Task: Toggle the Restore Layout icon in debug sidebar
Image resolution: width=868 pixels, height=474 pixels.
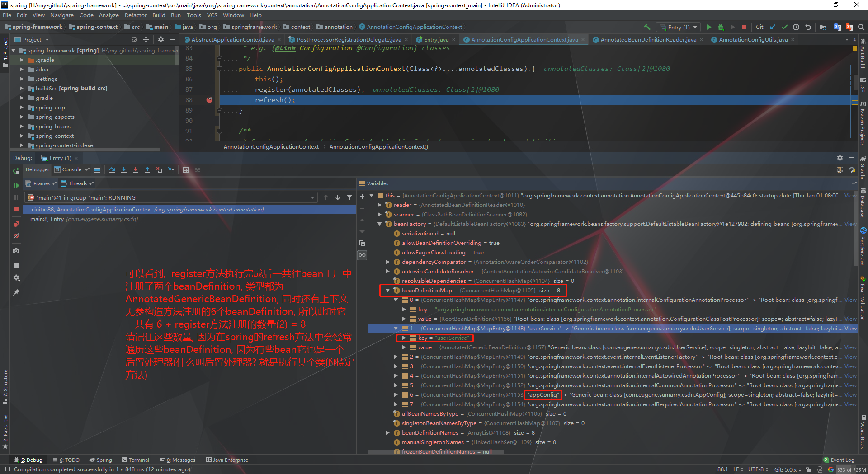Action: coord(16,266)
